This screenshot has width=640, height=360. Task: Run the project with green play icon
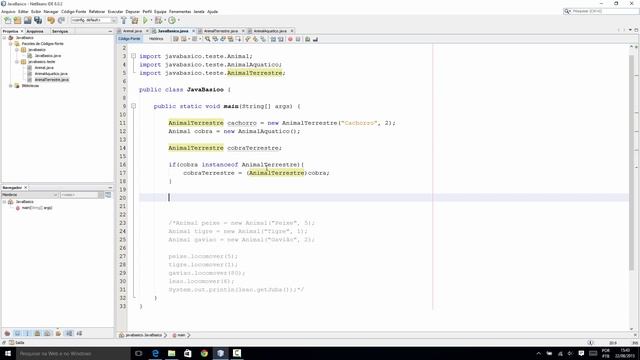click(145, 20)
